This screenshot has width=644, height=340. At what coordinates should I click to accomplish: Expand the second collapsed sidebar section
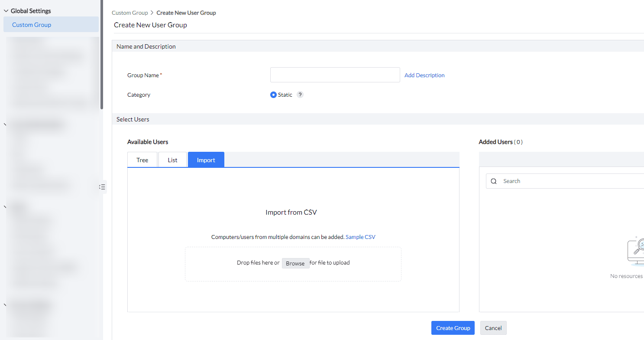pyautogui.click(x=5, y=207)
